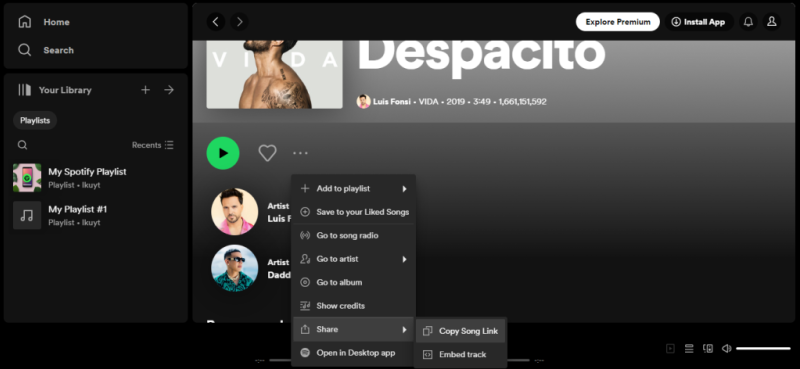Click the Explore Premium button
Viewport: 800px width, 369px height.
pyautogui.click(x=617, y=22)
